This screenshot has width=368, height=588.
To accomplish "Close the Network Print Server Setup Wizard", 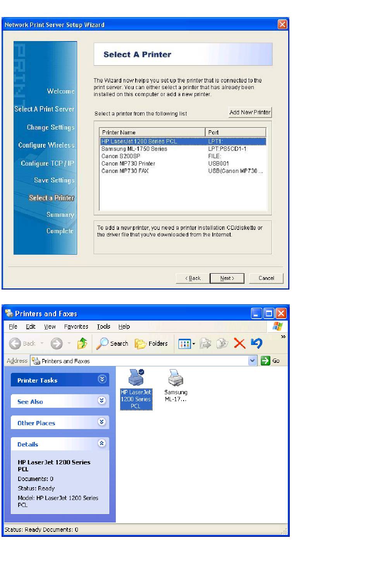I will point(282,24).
